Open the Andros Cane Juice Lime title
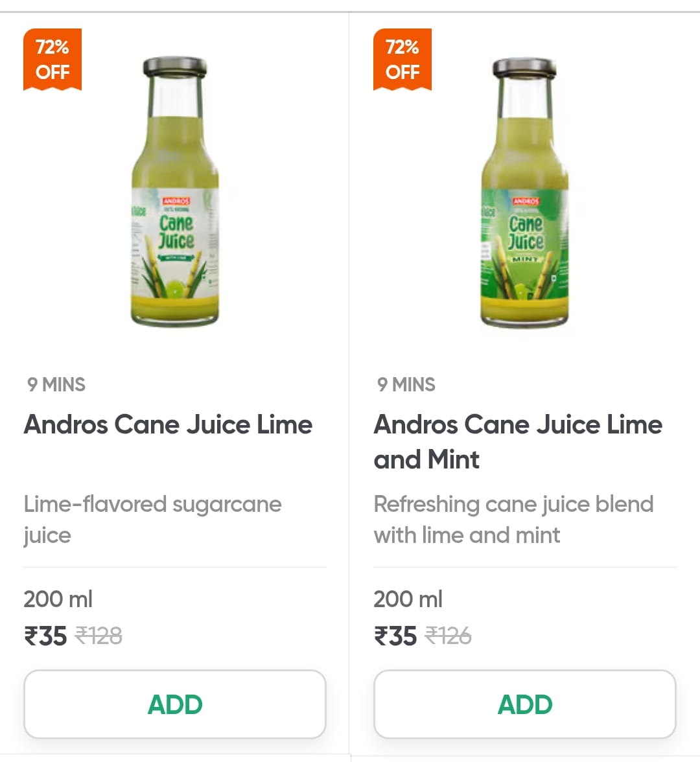Screen dimensions: 700x762 [169, 424]
